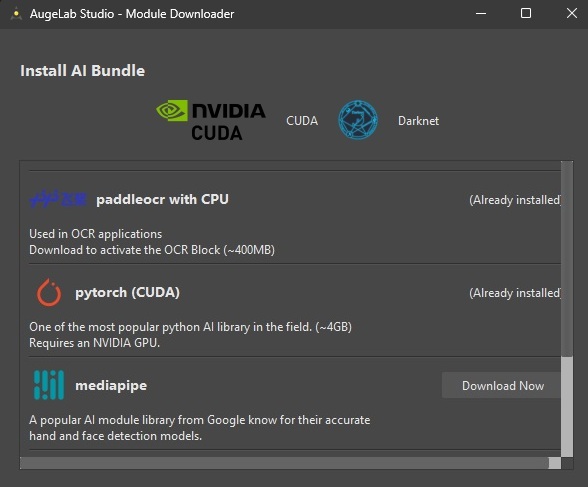Download the mediapipe module now

[x=502, y=385]
